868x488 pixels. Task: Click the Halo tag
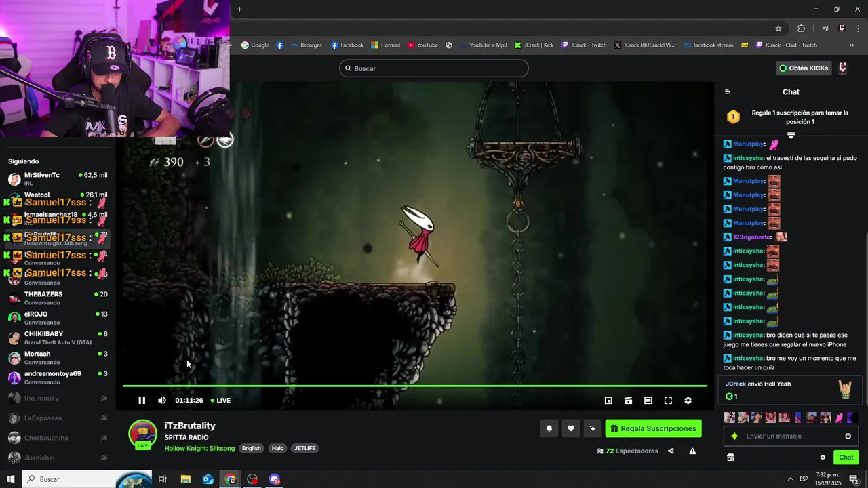point(277,448)
